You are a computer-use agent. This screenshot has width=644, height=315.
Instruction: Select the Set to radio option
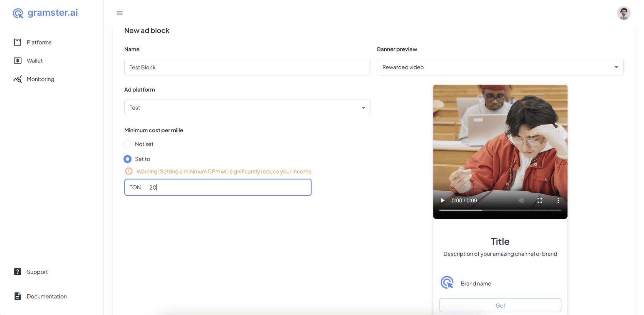128,159
